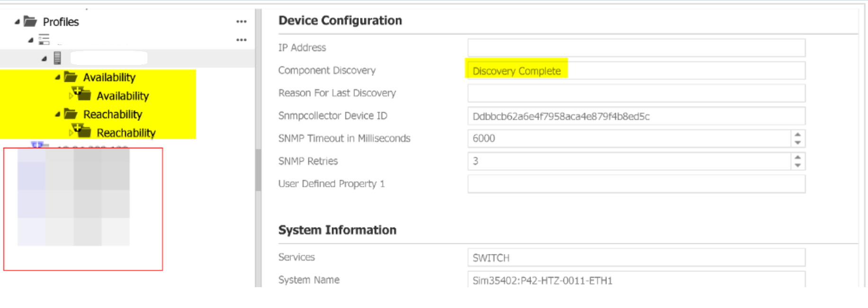Collapse the top-level Availability folder
Viewport: 868px width, 308px height.
point(57,77)
